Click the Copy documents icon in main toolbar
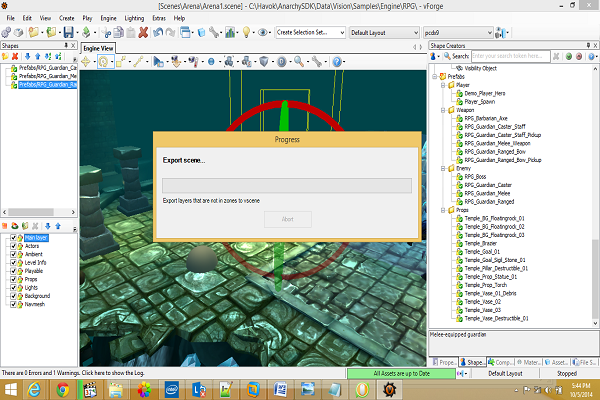Screen dimensions: 600x400 coord(119,33)
